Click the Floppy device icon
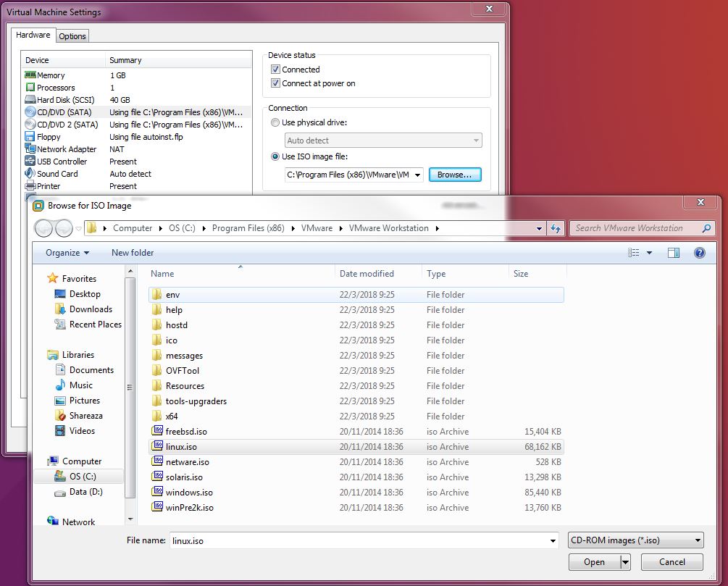 click(x=30, y=136)
